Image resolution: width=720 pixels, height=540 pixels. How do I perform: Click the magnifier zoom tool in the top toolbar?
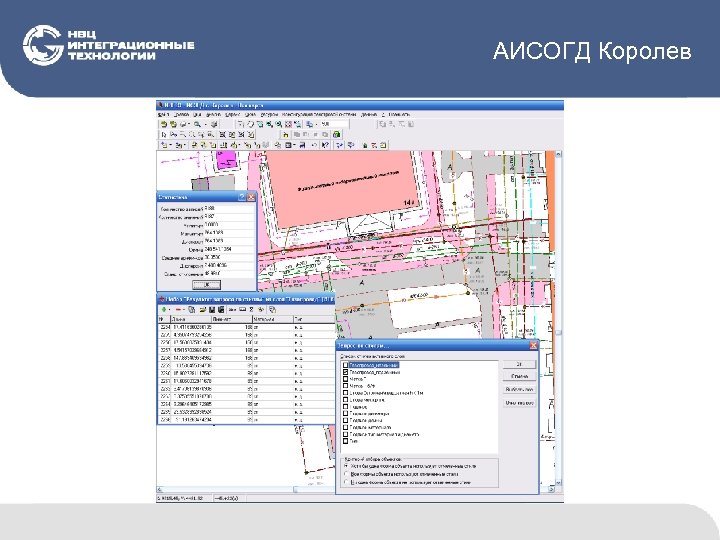click(x=197, y=124)
